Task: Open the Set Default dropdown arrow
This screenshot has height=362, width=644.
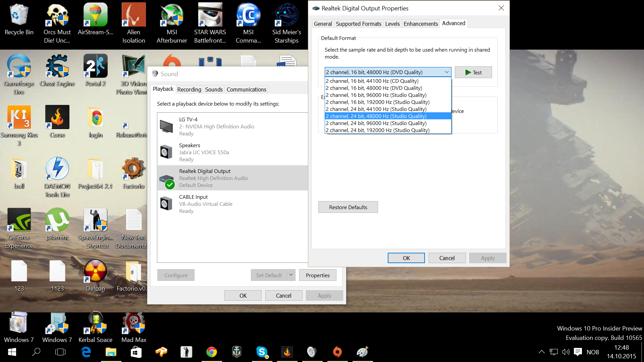Action: 291,275
